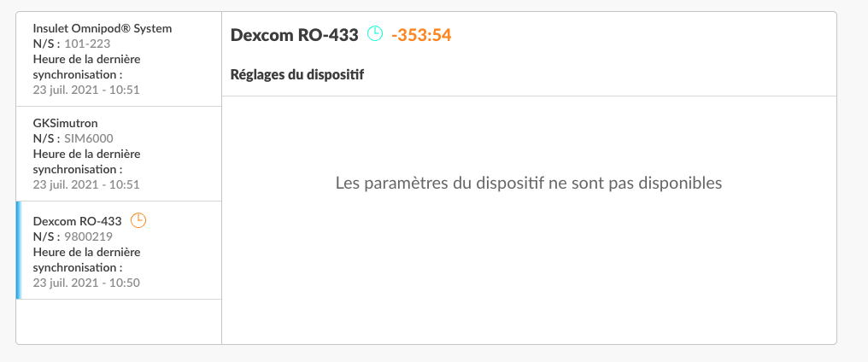Click the N/S label in the Dexcom entry
868x362 pixels.
coord(46,236)
